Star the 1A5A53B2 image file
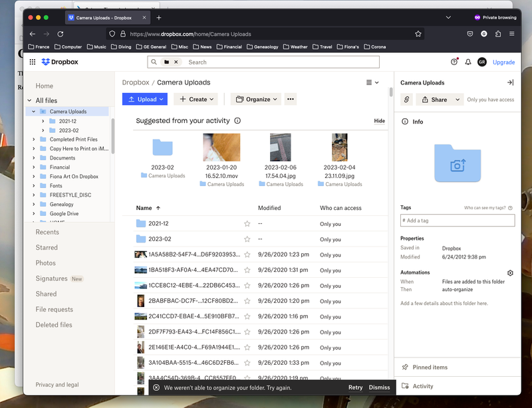The image size is (532, 408). point(247,255)
